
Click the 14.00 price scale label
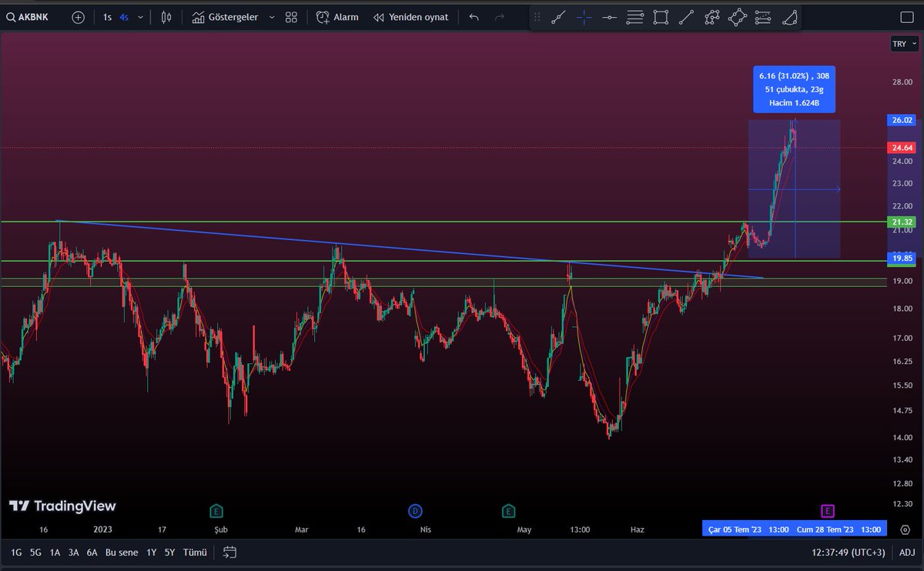click(x=902, y=437)
